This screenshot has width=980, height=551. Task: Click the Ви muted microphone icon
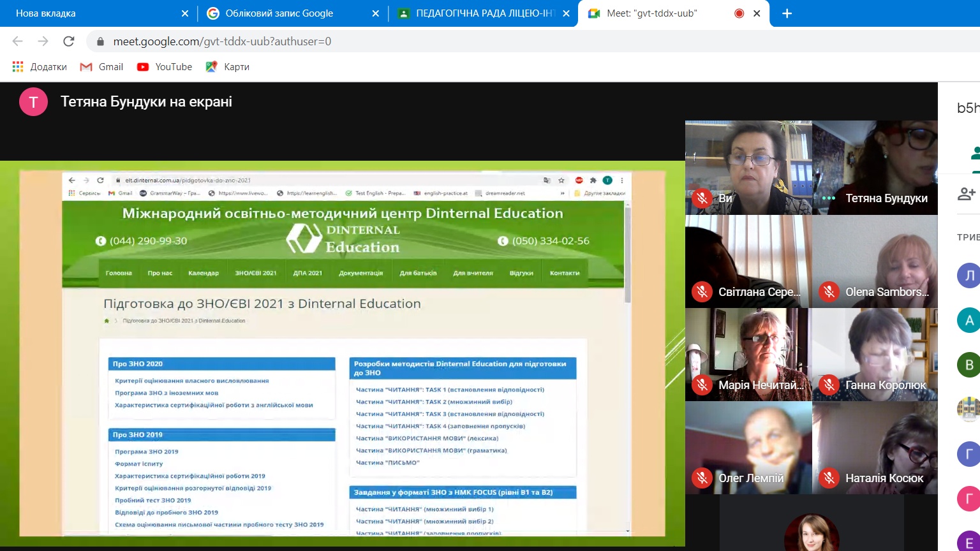click(x=702, y=198)
